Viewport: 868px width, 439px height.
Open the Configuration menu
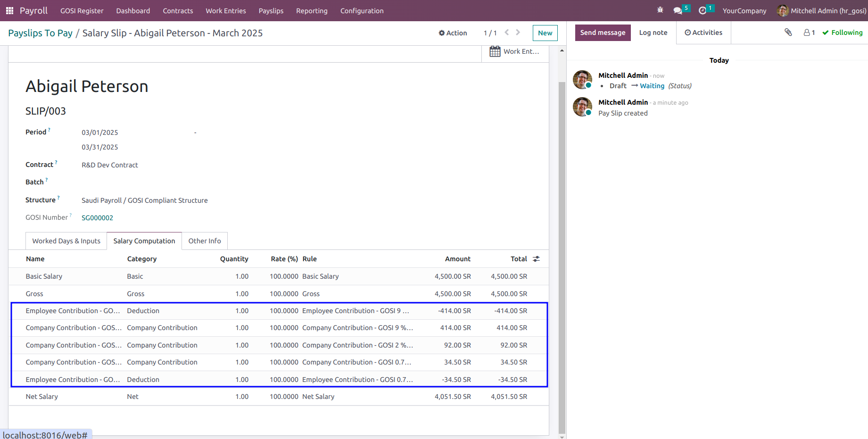362,10
